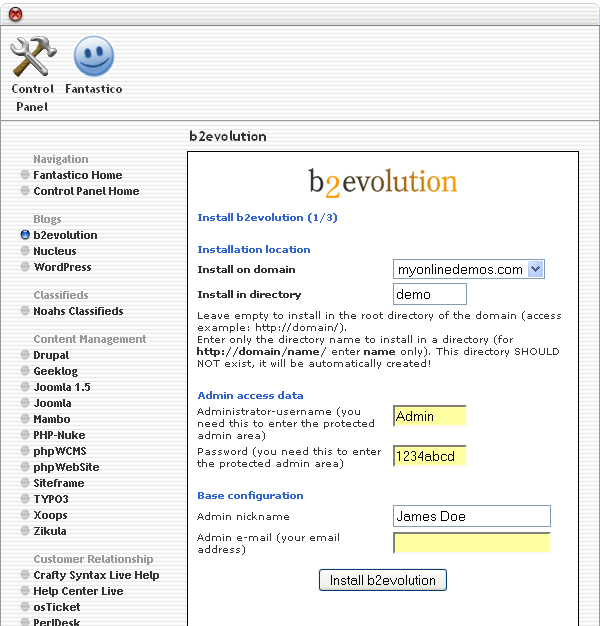Click the bullet icon beside Control Panel Home
This screenshot has height=626, width=600.
tap(25, 191)
